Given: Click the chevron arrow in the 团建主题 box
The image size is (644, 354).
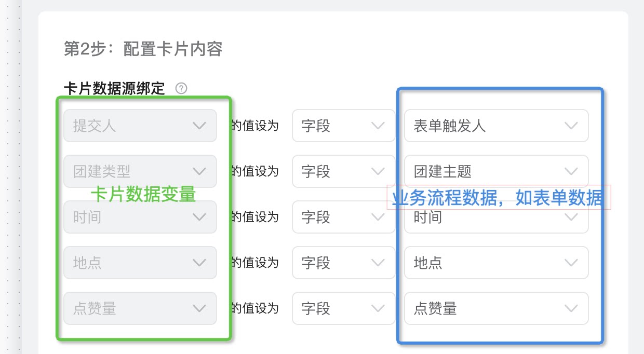Looking at the screenshot, I should coord(571,171).
